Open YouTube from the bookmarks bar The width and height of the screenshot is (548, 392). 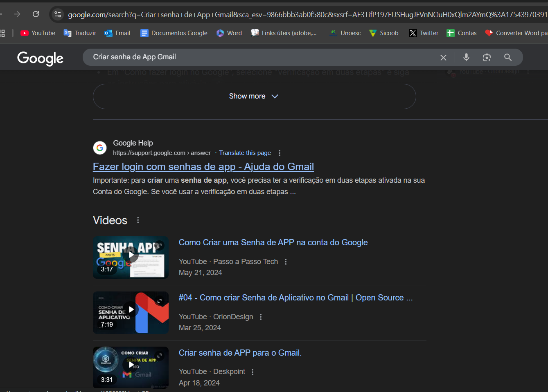click(37, 33)
